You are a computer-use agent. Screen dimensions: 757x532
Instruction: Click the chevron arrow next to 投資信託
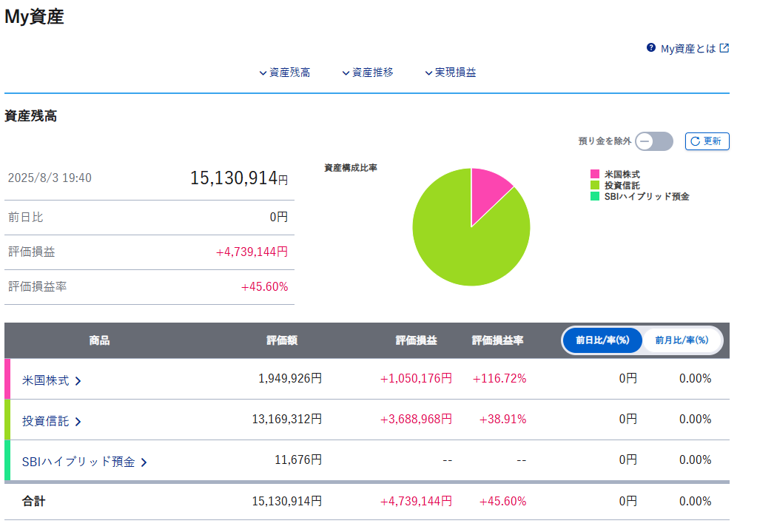[x=78, y=421]
